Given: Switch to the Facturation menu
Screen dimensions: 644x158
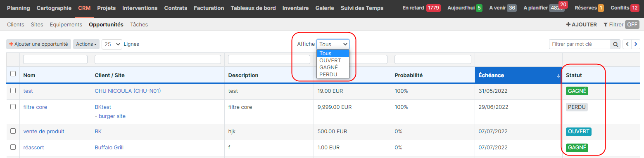Looking at the screenshot, I should point(209,8).
